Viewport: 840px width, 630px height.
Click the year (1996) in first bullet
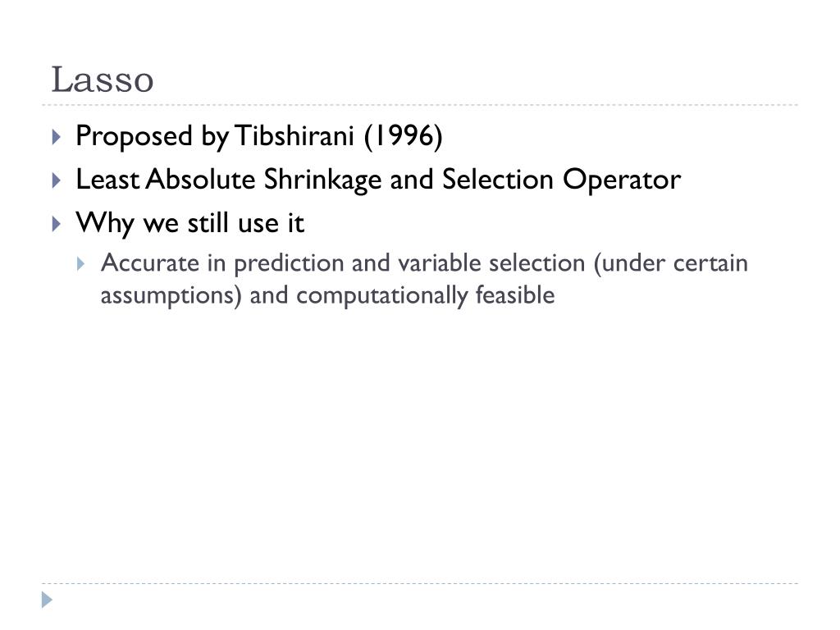(x=403, y=136)
